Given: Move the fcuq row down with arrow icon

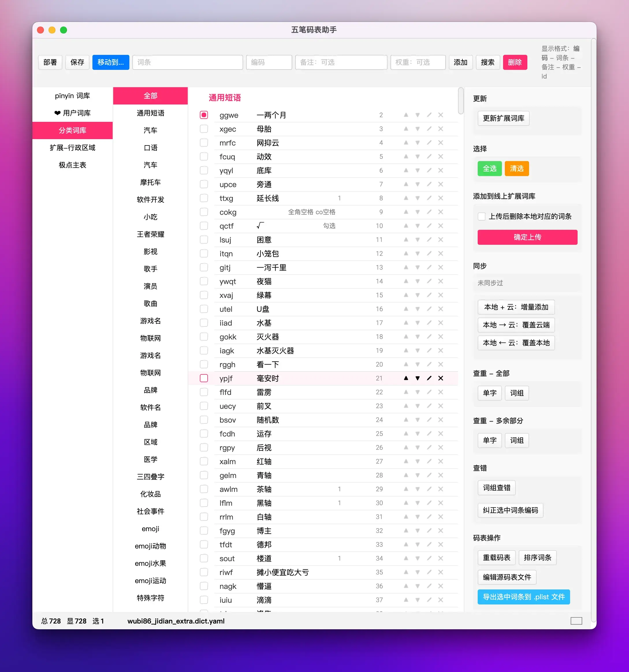Looking at the screenshot, I should 418,156.
